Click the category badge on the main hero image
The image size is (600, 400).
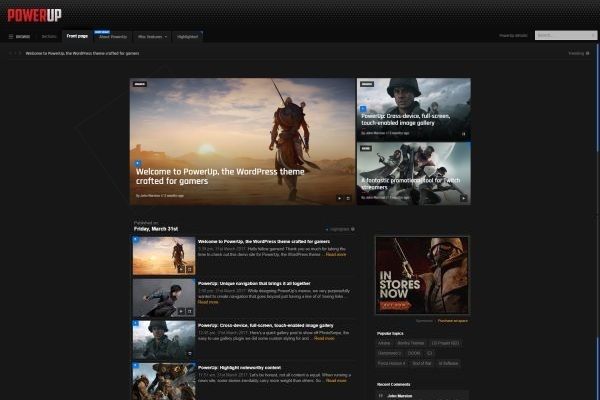click(x=140, y=84)
